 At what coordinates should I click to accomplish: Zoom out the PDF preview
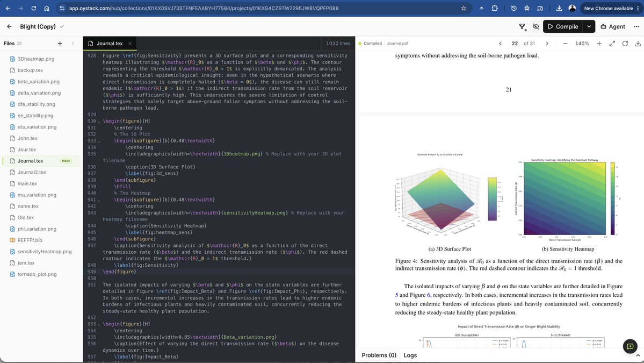coord(565,43)
